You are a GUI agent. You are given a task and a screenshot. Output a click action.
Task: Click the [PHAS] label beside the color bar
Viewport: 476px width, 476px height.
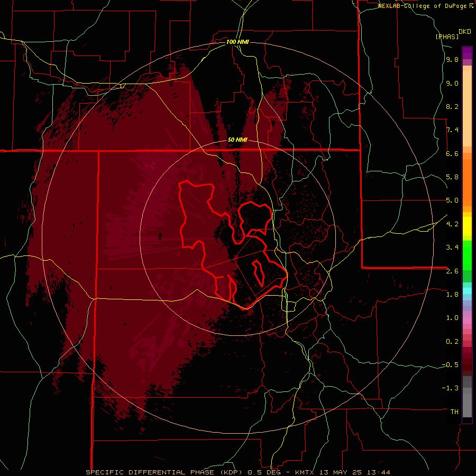pyautogui.click(x=447, y=36)
